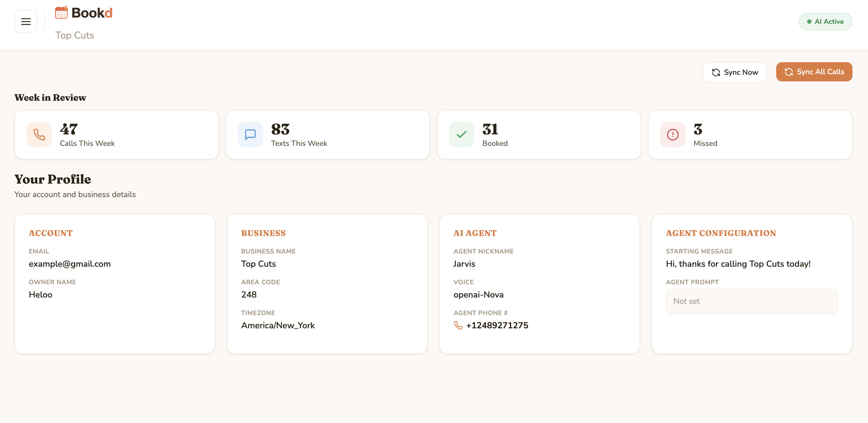Viewport: 868px width, 423px height.
Task: Click the example@gmail.com email value
Action: tap(70, 264)
